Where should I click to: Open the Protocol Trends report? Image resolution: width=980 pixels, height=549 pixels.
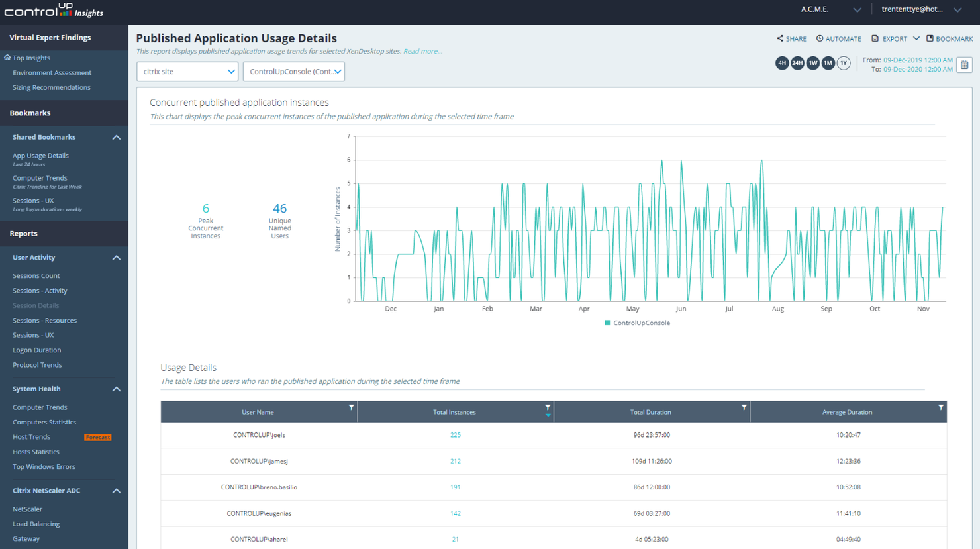click(x=37, y=365)
